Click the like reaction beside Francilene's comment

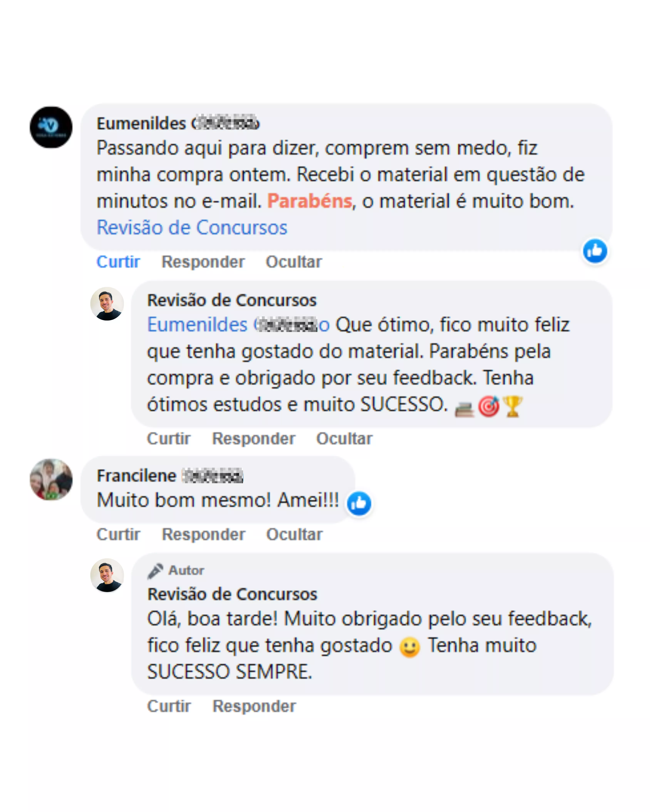point(359,503)
